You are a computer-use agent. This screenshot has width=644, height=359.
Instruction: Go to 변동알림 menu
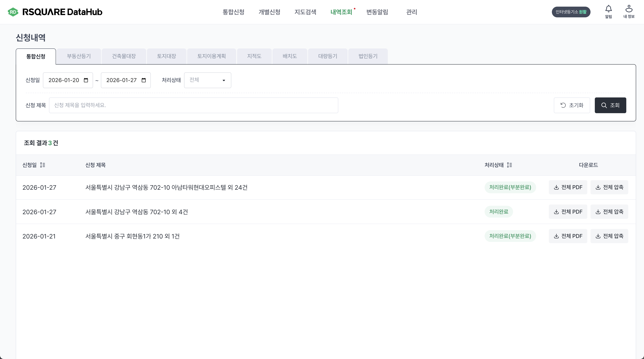click(x=377, y=12)
